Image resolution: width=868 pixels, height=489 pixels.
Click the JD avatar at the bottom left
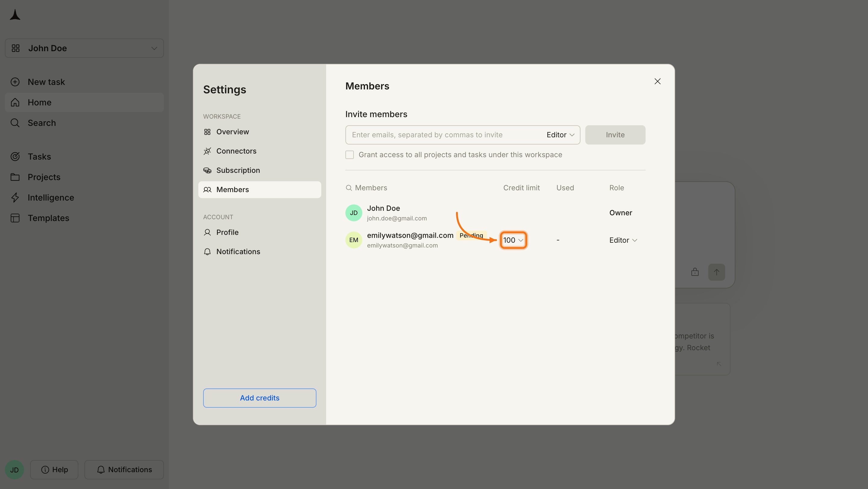[14, 469]
